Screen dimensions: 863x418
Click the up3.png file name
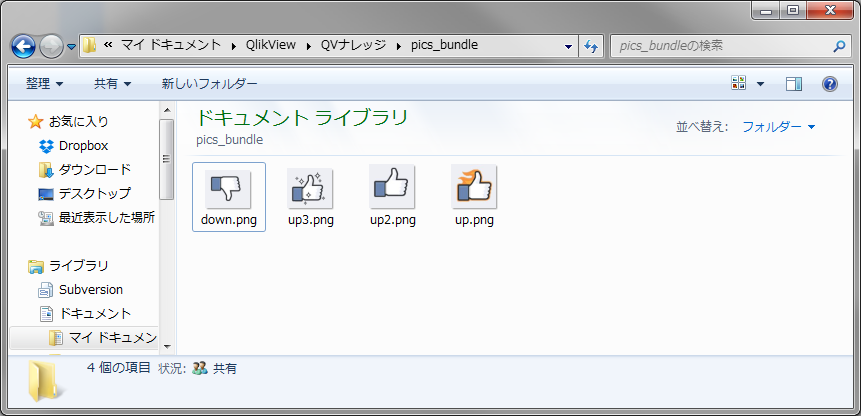(x=311, y=220)
